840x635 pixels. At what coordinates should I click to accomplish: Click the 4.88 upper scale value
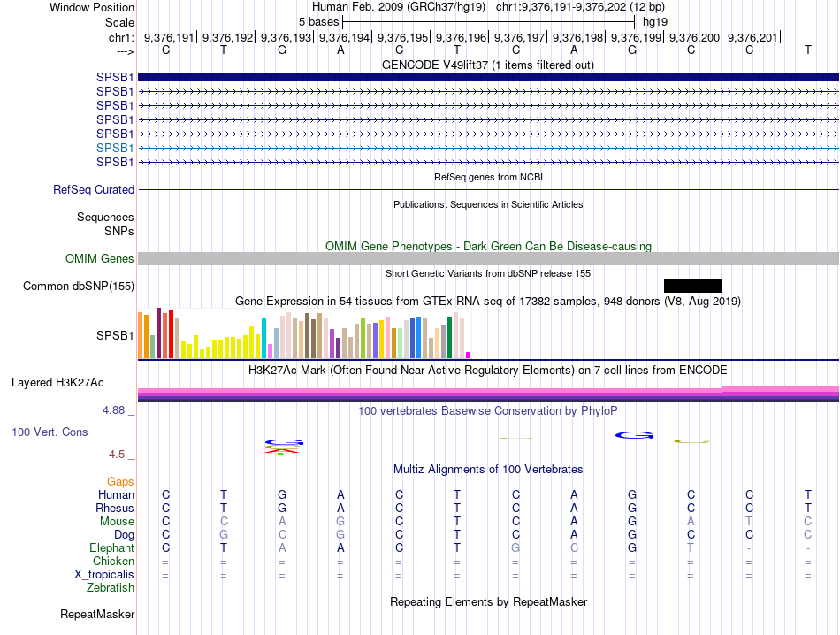point(113,410)
